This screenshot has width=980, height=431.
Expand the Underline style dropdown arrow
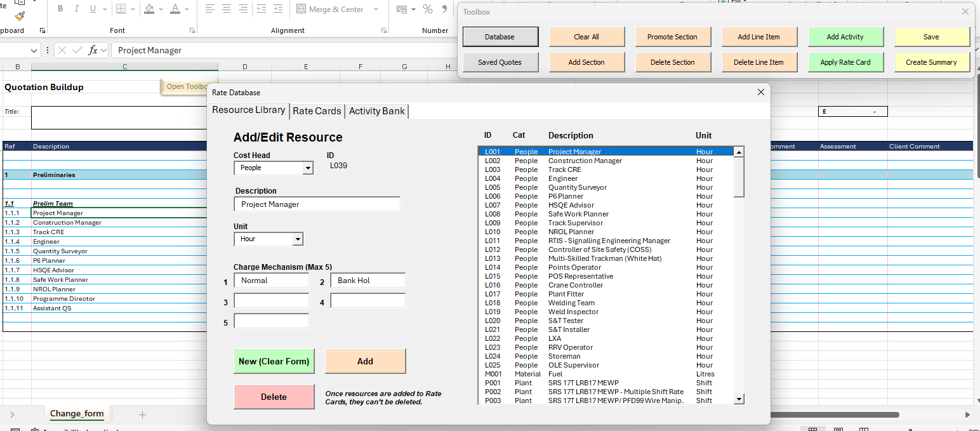pyautogui.click(x=105, y=9)
